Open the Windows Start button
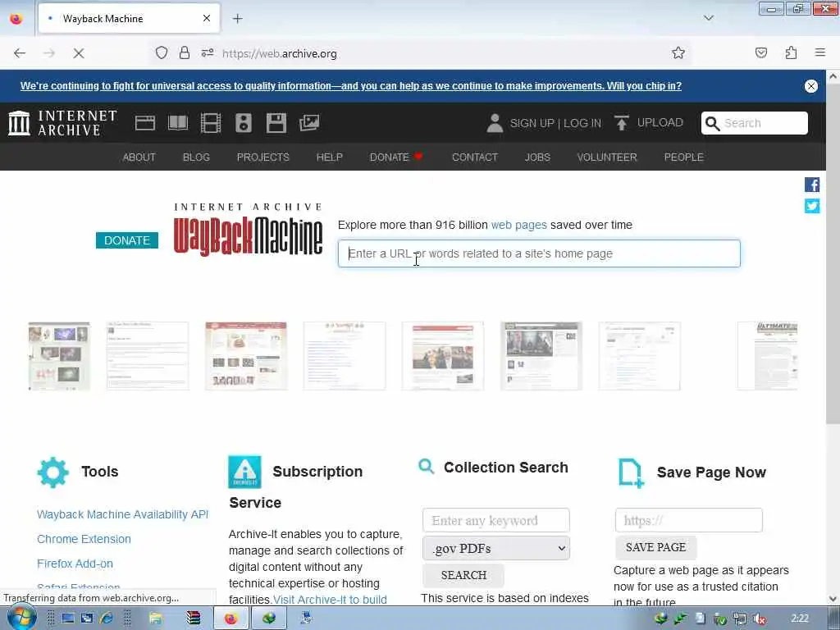The image size is (840, 630). click(21, 619)
